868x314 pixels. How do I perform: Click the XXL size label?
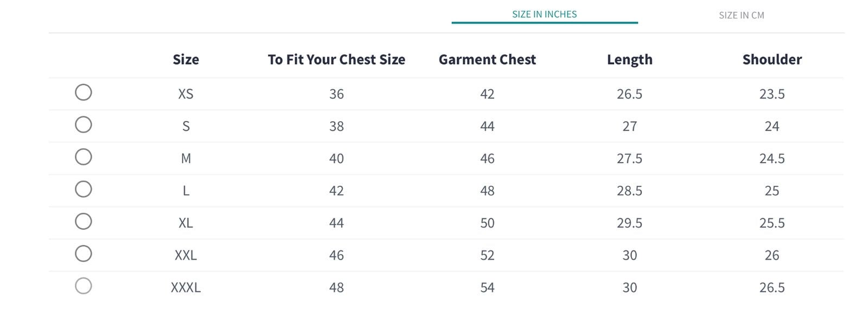[186, 255]
